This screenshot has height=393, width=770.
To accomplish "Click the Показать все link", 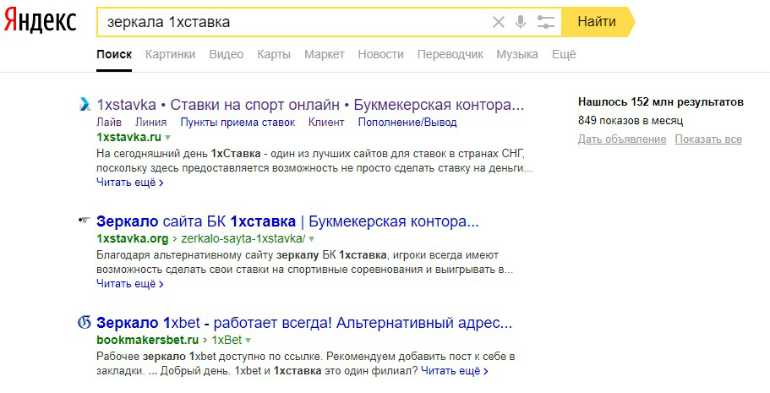I will pos(708,140).
